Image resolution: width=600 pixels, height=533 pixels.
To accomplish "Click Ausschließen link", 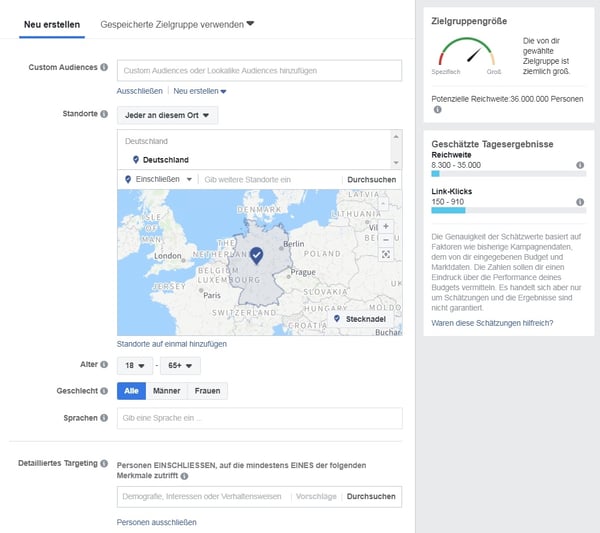I will click(140, 91).
